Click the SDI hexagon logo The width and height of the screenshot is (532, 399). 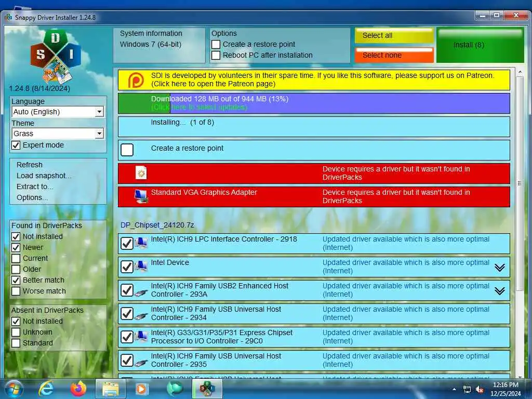56,56
